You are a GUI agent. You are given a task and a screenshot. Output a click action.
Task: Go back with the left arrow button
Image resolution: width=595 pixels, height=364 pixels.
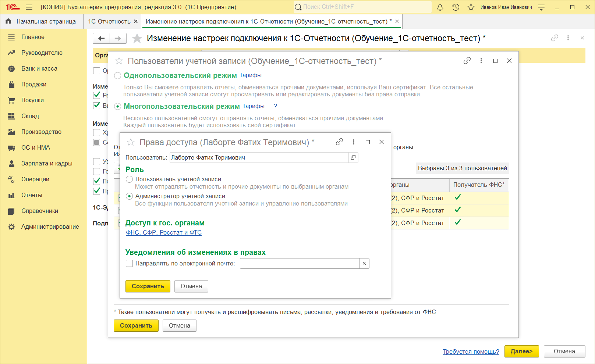pyautogui.click(x=102, y=38)
